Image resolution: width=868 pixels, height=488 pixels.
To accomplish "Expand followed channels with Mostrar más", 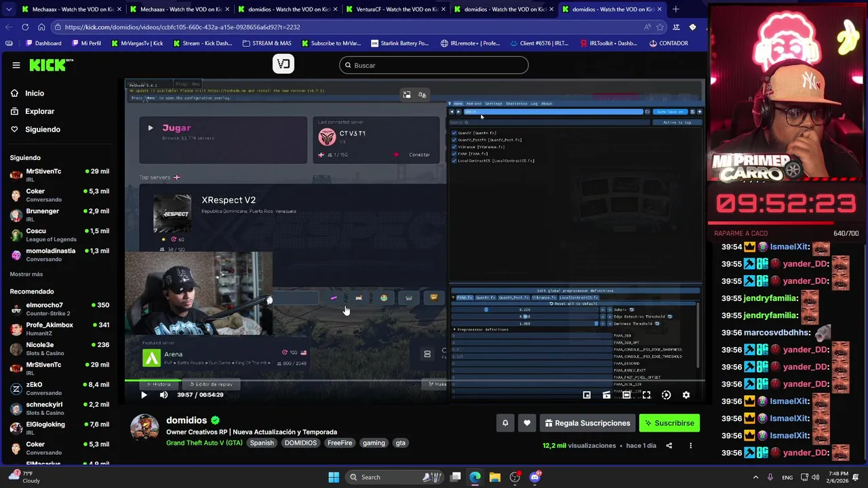I will point(26,274).
